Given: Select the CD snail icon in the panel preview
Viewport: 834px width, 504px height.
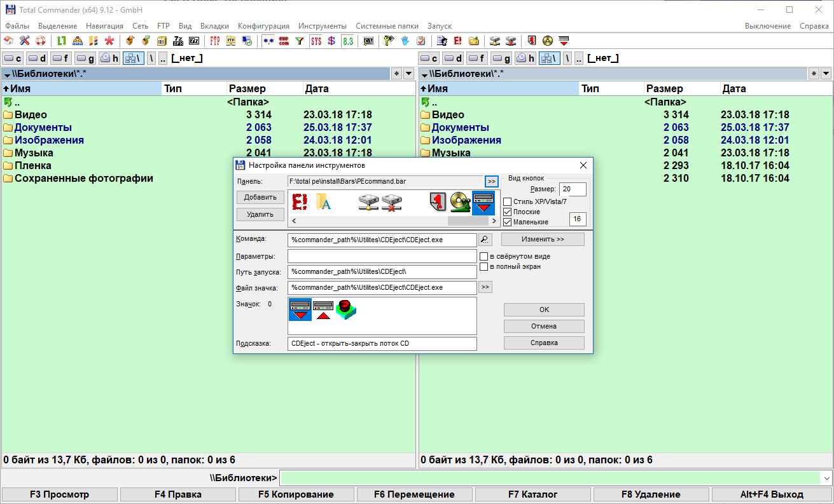Looking at the screenshot, I should coord(460,202).
